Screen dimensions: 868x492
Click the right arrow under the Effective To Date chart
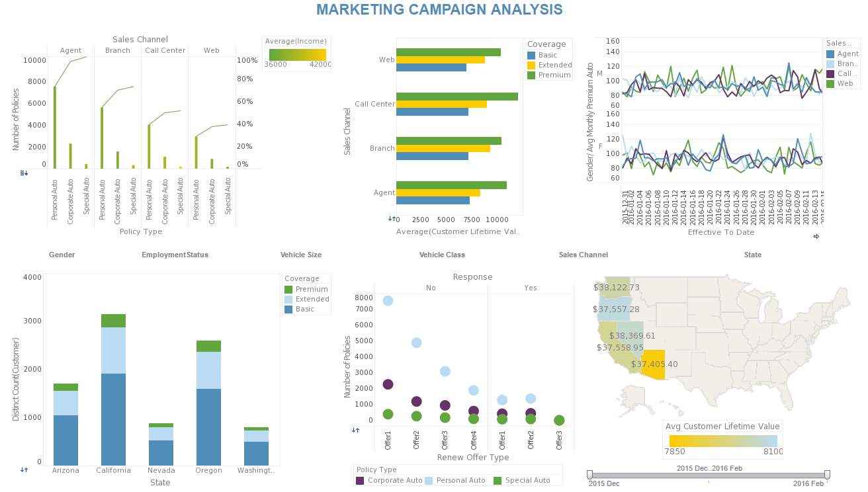816,236
